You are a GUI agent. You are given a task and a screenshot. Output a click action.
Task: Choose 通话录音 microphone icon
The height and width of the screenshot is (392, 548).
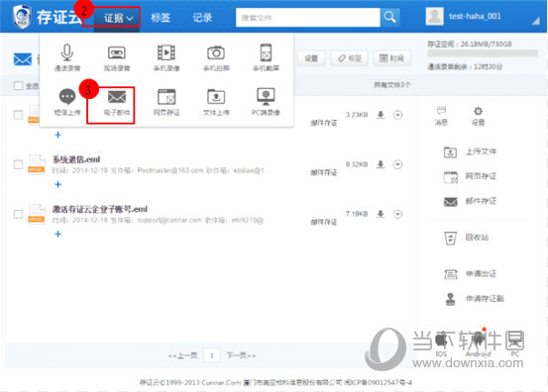(x=67, y=57)
